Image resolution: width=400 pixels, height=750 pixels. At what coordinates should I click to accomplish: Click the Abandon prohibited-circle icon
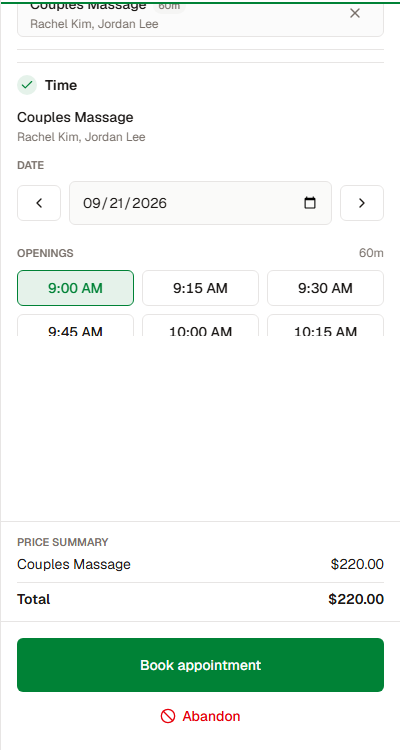coord(168,717)
